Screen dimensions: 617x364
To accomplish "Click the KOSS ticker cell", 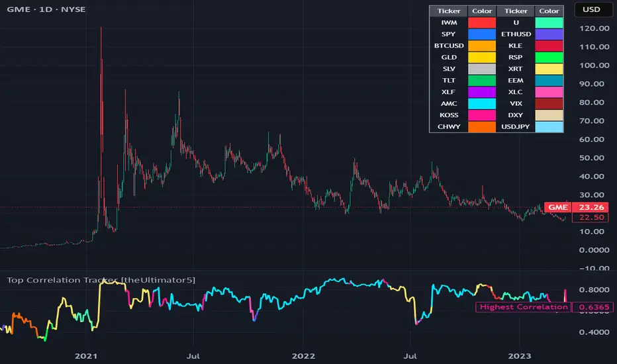I will 449,115.
